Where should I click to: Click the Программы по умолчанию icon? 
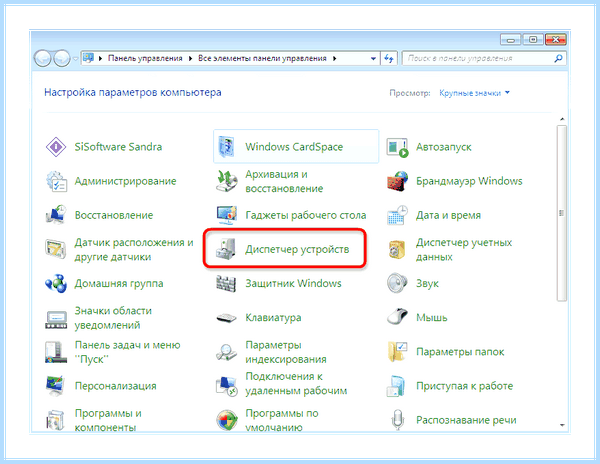pos(227,420)
